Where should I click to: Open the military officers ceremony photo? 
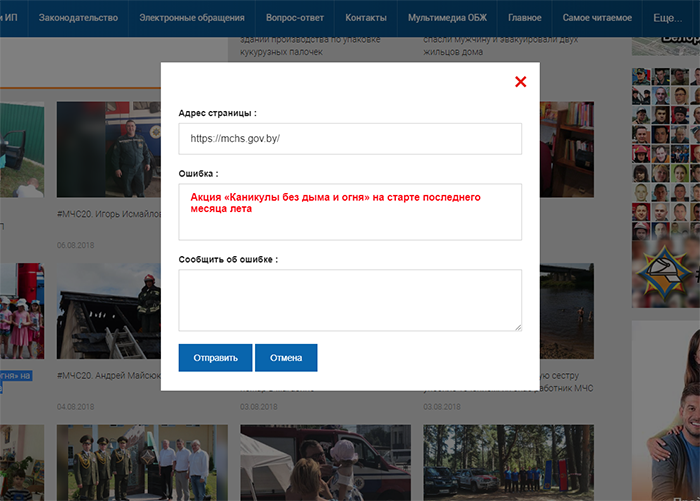[x=142, y=463]
